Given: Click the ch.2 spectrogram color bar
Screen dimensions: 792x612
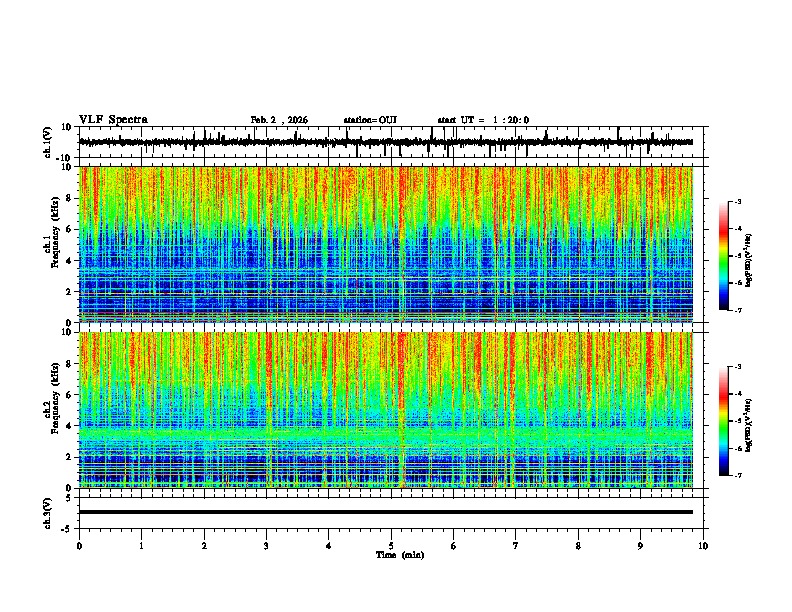Looking at the screenshot, I should (x=723, y=421).
